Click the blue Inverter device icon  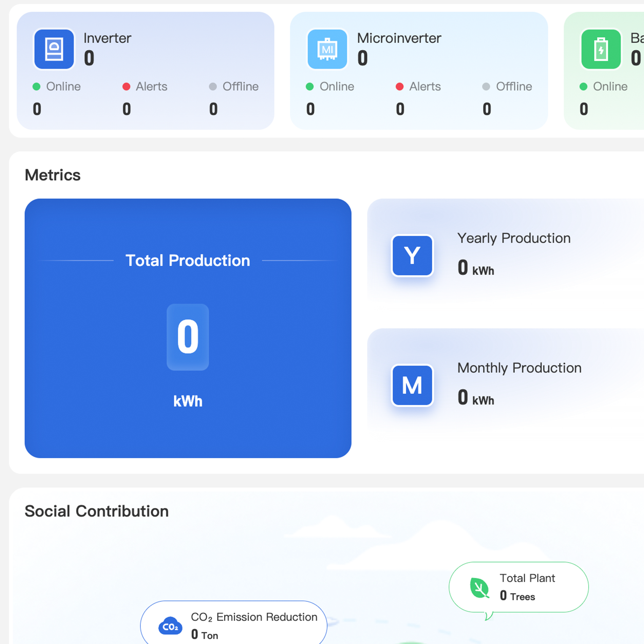click(x=54, y=49)
